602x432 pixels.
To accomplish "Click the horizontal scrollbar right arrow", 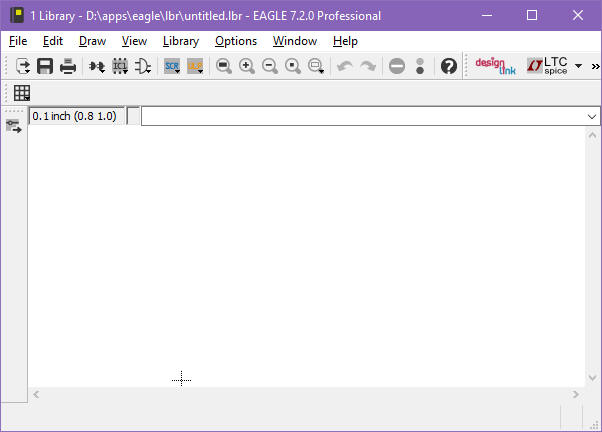I will pyautogui.click(x=575, y=395).
